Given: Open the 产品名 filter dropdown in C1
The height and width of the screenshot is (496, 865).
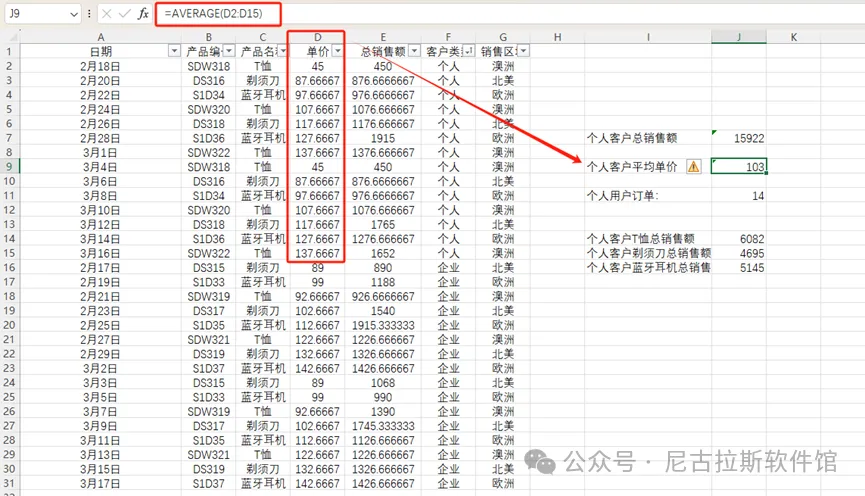Looking at the screenshot, I should point(282,51).
